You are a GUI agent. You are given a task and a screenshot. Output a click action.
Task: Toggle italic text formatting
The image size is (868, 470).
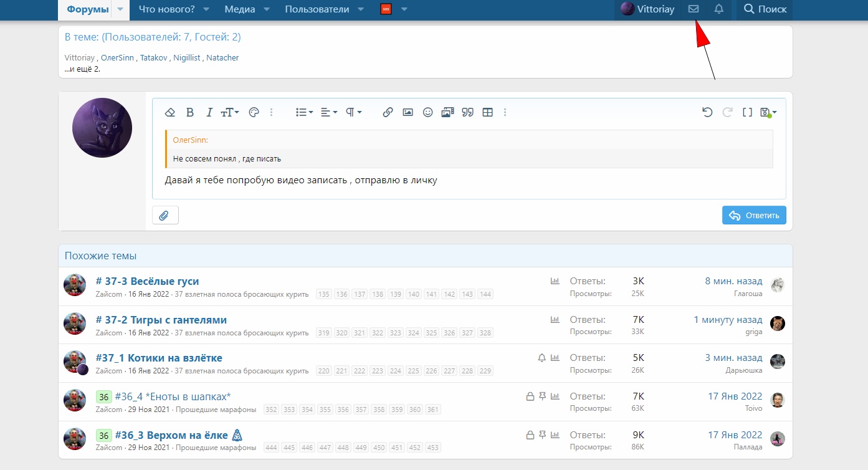click(x=209, y=112)
